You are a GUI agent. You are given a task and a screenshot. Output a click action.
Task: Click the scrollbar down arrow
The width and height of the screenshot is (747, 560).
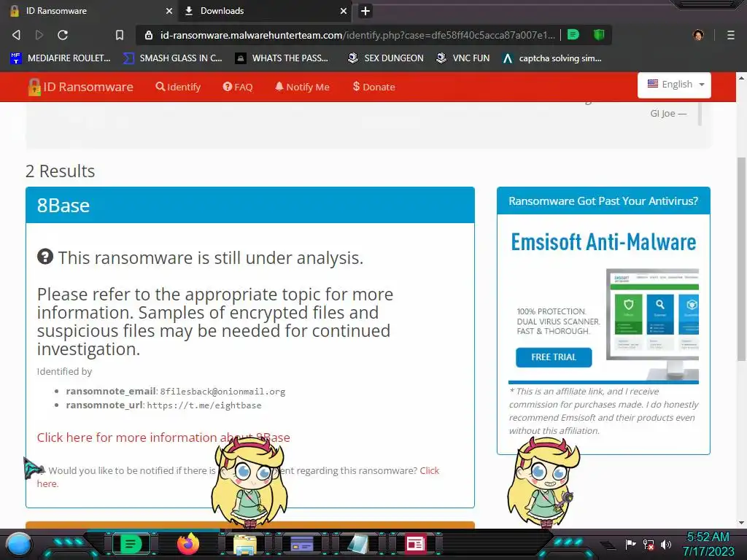tap(741, 523)
